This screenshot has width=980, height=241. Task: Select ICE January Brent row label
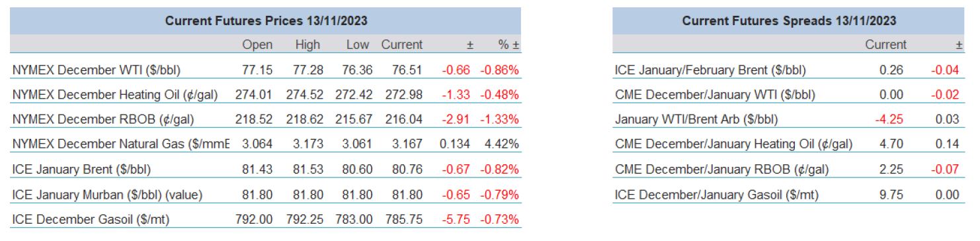coord(82,169)
